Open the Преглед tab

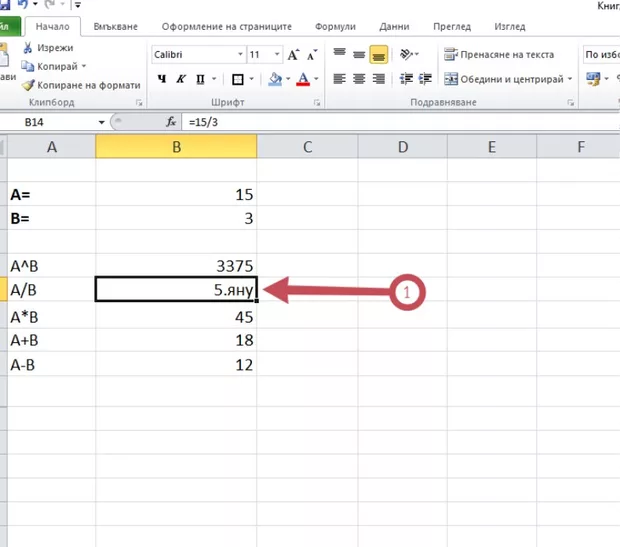[452, 26]
